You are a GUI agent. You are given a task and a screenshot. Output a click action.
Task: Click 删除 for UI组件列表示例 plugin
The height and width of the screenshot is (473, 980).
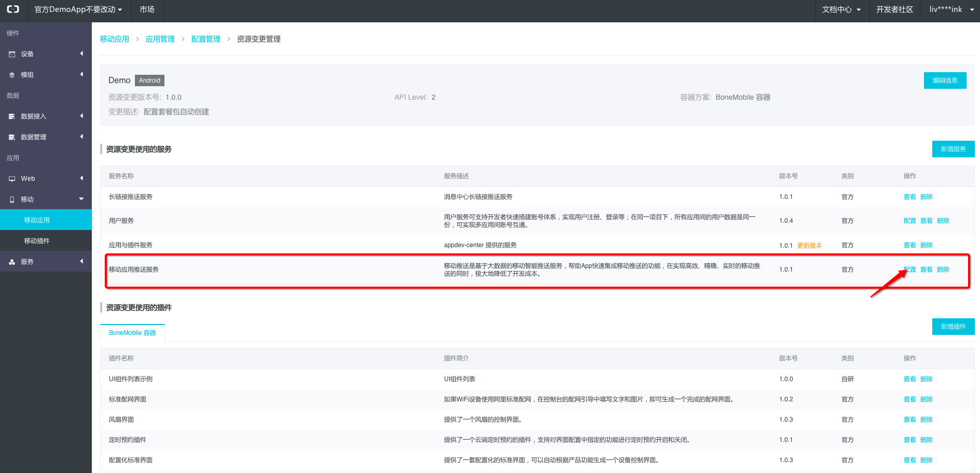926,379
